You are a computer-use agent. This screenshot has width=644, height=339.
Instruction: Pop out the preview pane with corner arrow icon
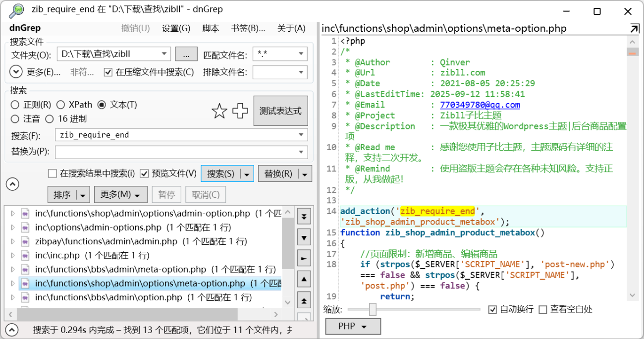[635, 28]
